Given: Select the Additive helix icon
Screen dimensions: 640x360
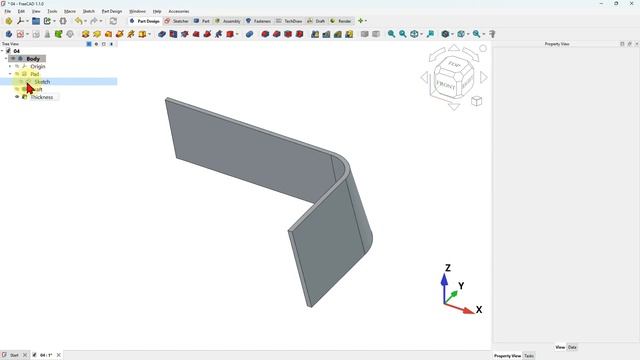Looking at the screenshot, I should (131, 34).
